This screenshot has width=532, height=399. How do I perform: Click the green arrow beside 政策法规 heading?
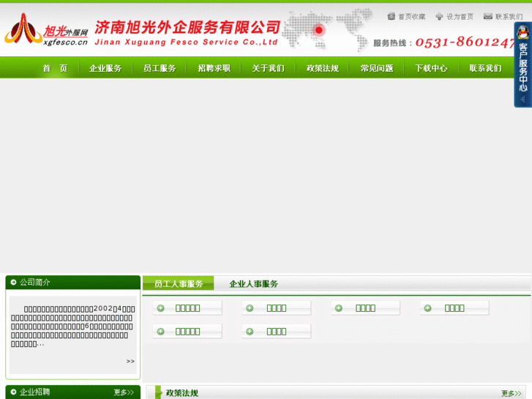(158, 392)
